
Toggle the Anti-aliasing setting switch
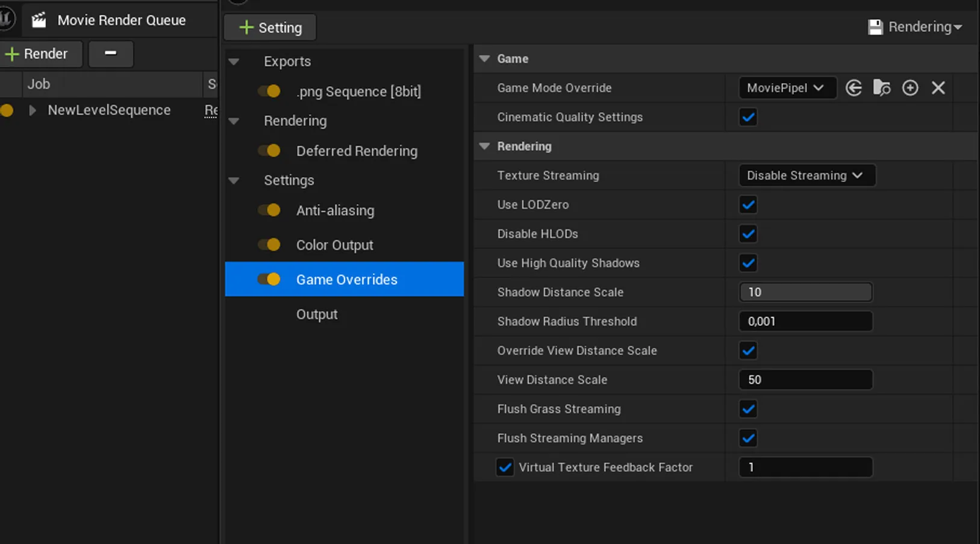[269, 210]
